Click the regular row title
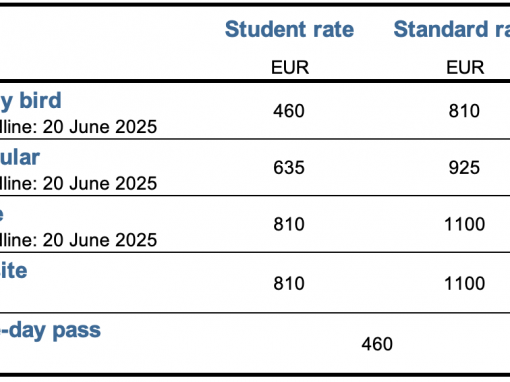This screenshot has width=510, height=382. [20, 157]
